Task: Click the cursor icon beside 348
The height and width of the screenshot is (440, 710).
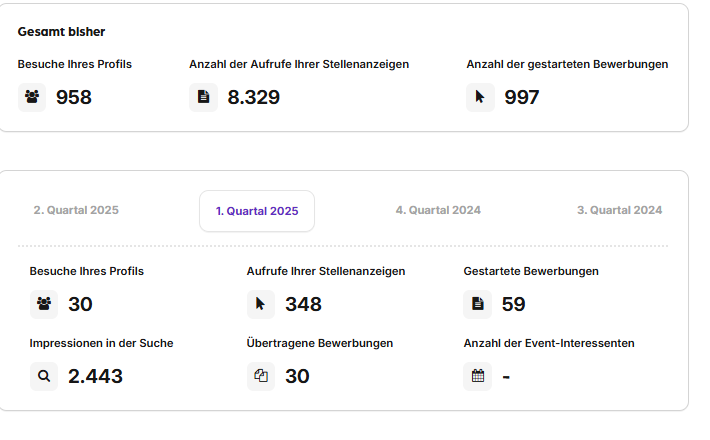Action: (x=261, y=304)
